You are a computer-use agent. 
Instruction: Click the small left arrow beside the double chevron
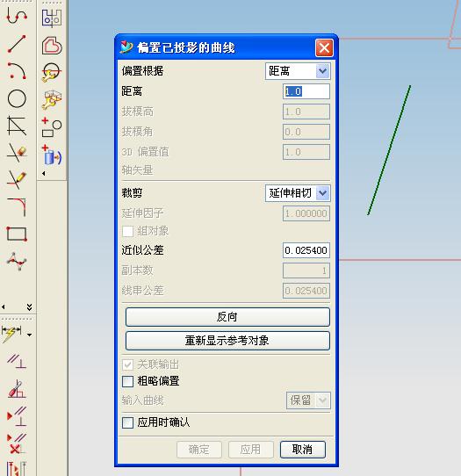pos(4,307)
